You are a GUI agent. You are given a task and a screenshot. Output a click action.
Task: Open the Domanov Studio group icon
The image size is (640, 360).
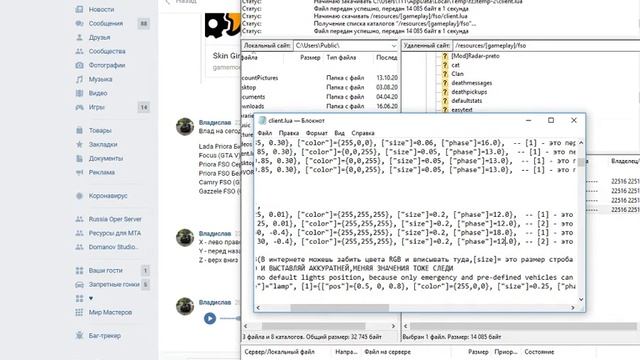click(80, 247)
